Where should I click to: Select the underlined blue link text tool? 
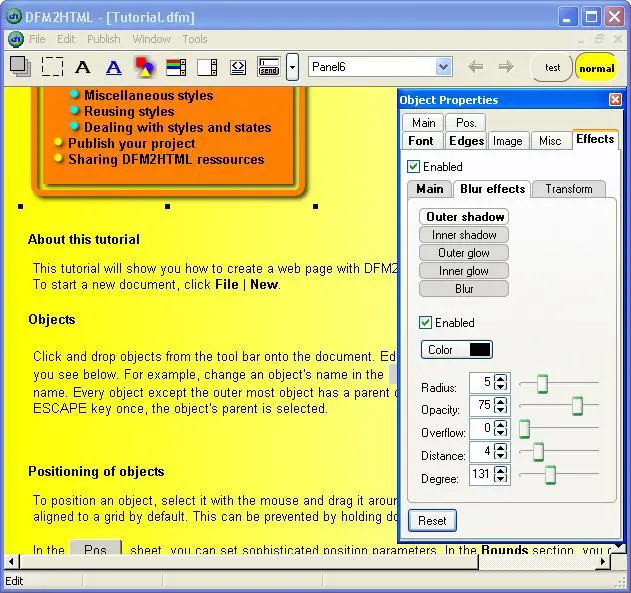pos(113,67)
